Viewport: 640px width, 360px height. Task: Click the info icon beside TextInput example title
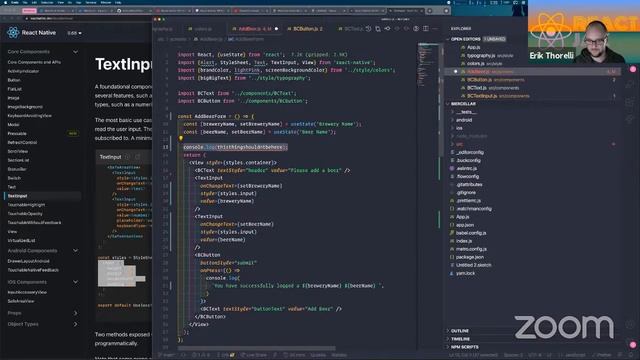[x=127, y=157]
